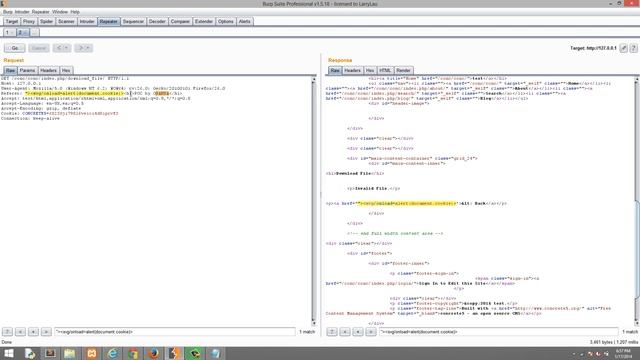Viewport: 640px width, 360px height.
Task: Open the Repeater help question-mark icon
Action: (x=633, y=48)
